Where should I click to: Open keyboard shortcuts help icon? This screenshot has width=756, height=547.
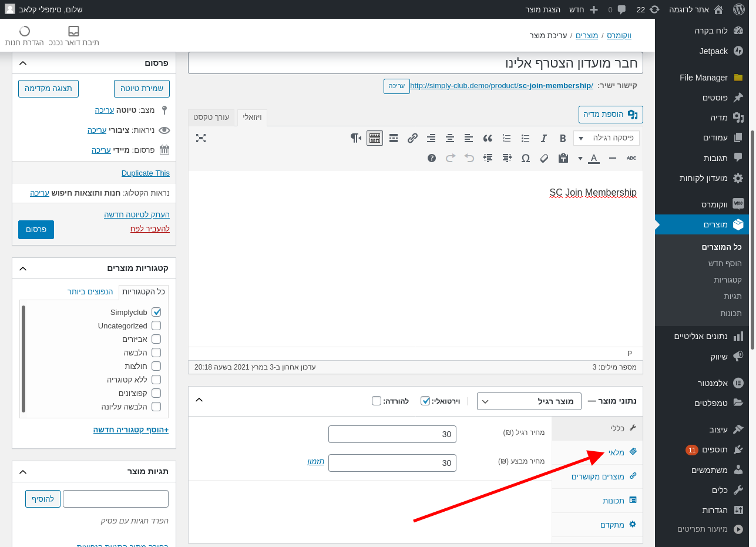432,158
